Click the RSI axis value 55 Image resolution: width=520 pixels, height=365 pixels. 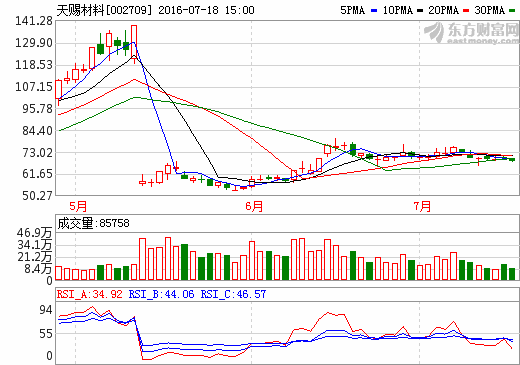(x=46, y=334)
